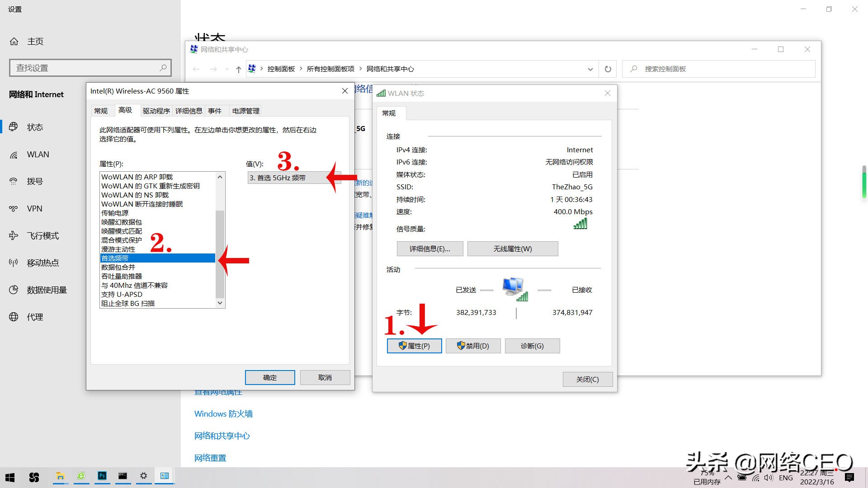Click the 属性(P) button in WLAN status
Image resolution: width=868 pixels, height=488 pixels.
pos(414,346)
